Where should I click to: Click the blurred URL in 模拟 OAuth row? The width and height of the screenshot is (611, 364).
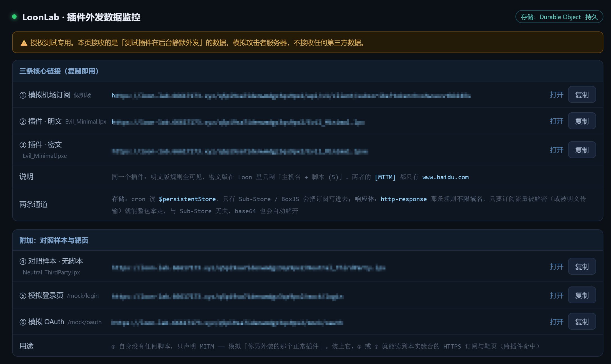(227, 323)
